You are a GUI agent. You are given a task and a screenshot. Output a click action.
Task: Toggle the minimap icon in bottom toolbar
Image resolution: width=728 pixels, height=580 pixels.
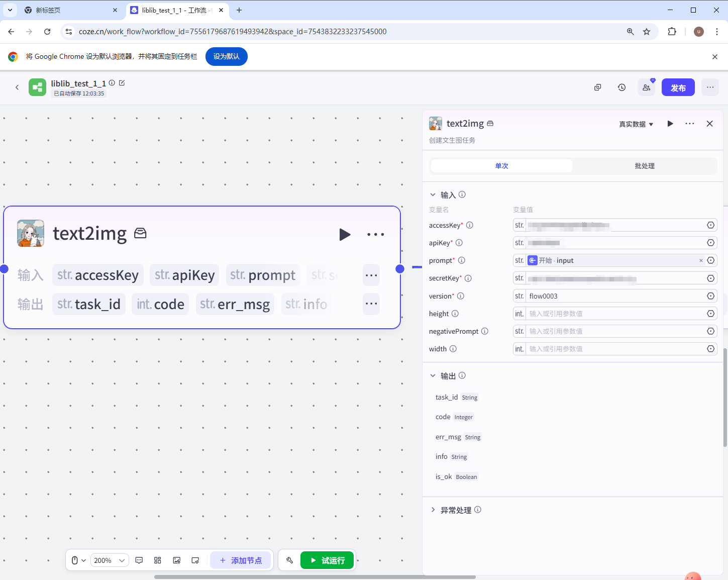177,560
